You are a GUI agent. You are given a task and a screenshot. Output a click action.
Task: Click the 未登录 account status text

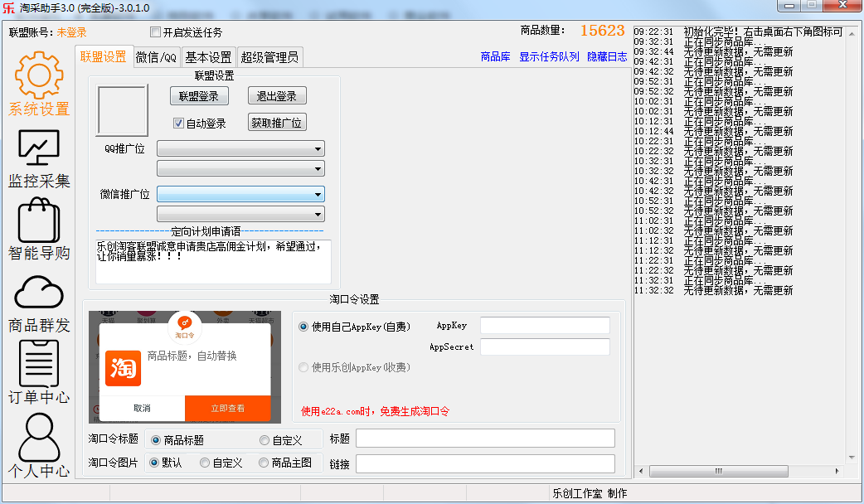coord(71,32)
